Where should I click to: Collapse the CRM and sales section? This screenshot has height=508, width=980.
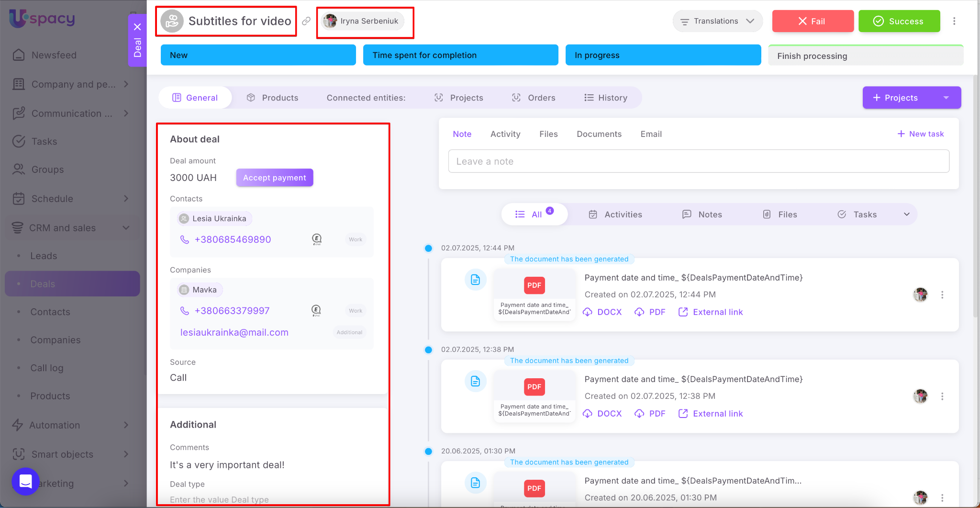click(x=126, y=228)
